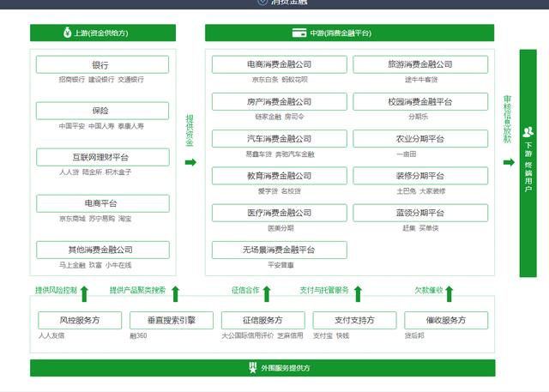The image size is (549, 392).
Task: Click the 下游 终端用户 vertical label
Action: pos(528,166)
